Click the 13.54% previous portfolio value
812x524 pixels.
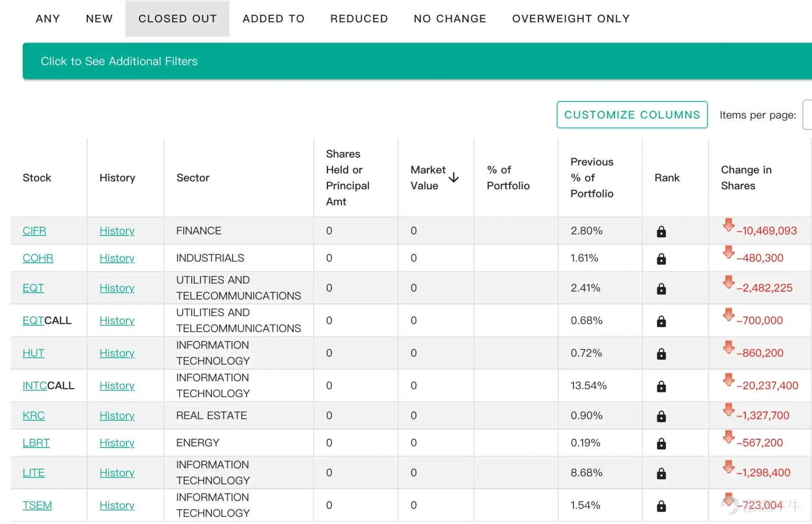589,386
